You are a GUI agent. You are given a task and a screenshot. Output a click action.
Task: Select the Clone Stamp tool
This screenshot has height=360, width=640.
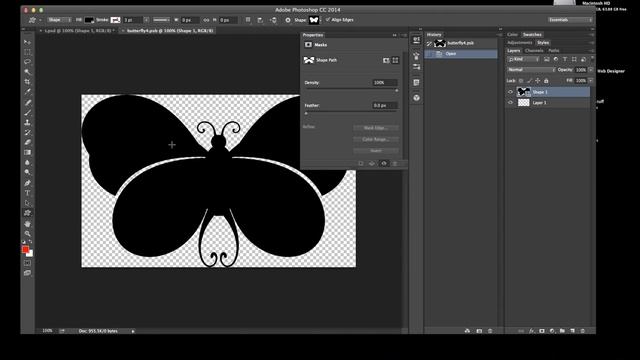click(27, 122)
